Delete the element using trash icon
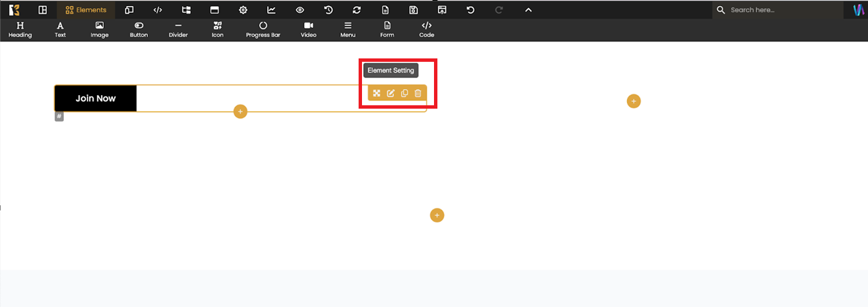This screenshot has width=868, height=307. 418,93
